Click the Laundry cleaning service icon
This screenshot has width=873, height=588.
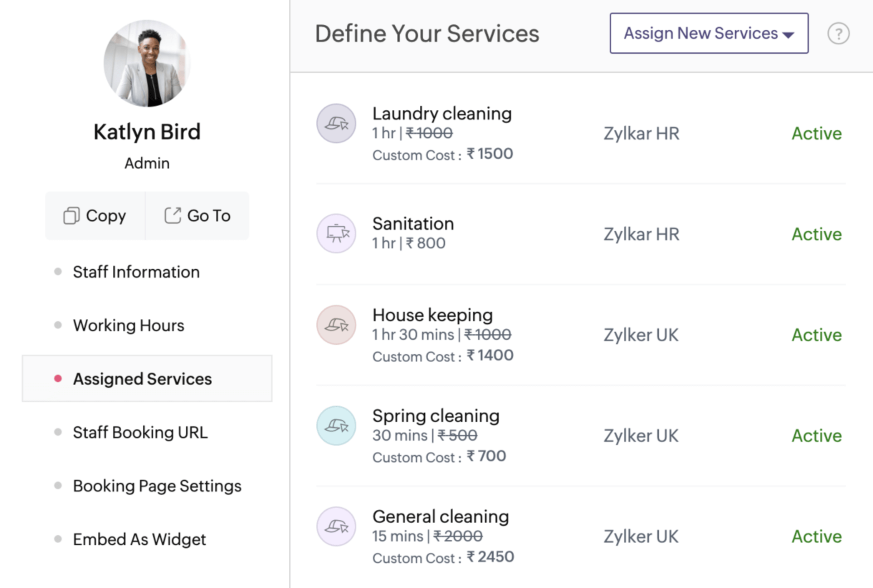[336, 123]
